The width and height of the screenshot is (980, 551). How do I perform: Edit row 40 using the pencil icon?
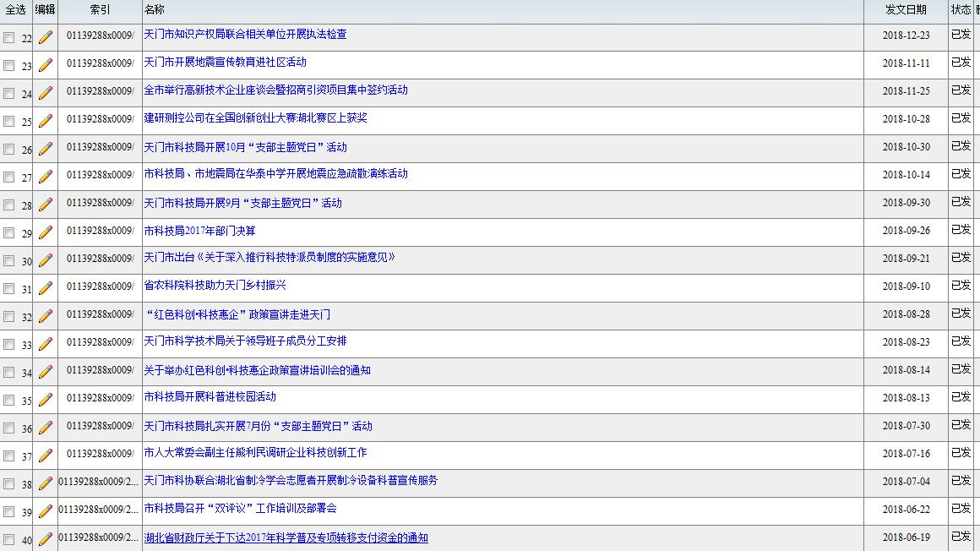(46, 539)
